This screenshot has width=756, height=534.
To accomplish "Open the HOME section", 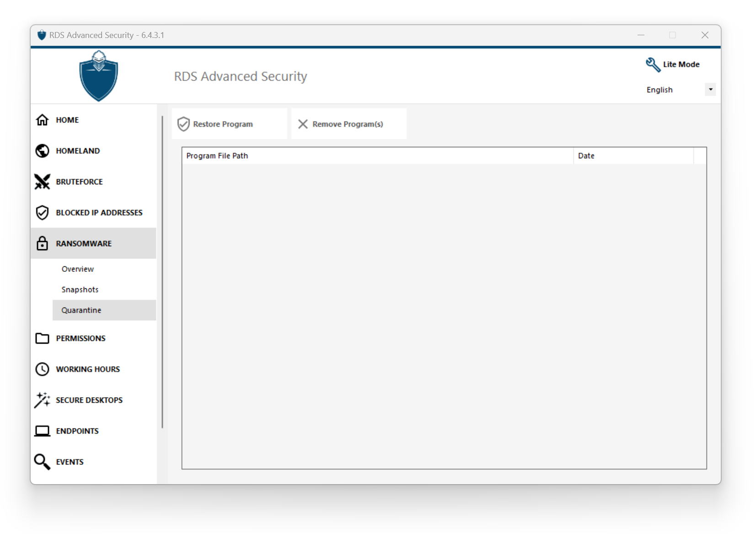I will pos(93,120).
